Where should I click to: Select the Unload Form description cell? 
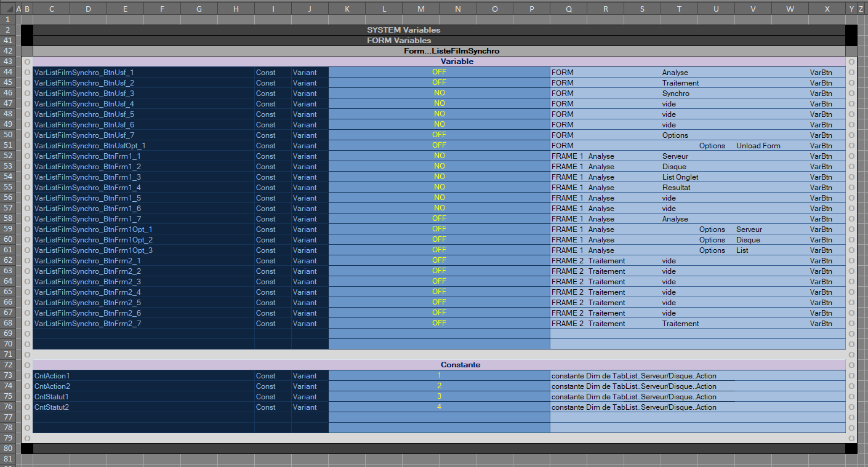click(x=758, y=146)
